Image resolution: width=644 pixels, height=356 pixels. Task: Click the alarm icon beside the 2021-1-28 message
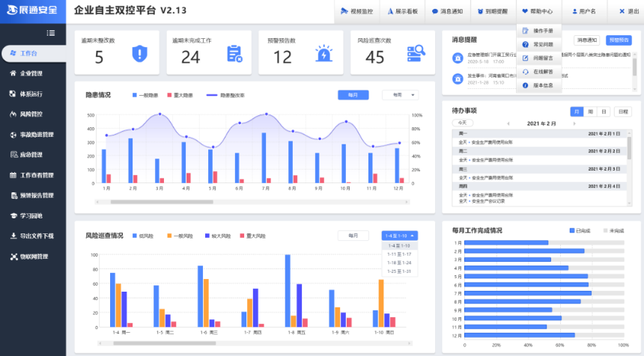pyautogui.click(x=458, y=79)
